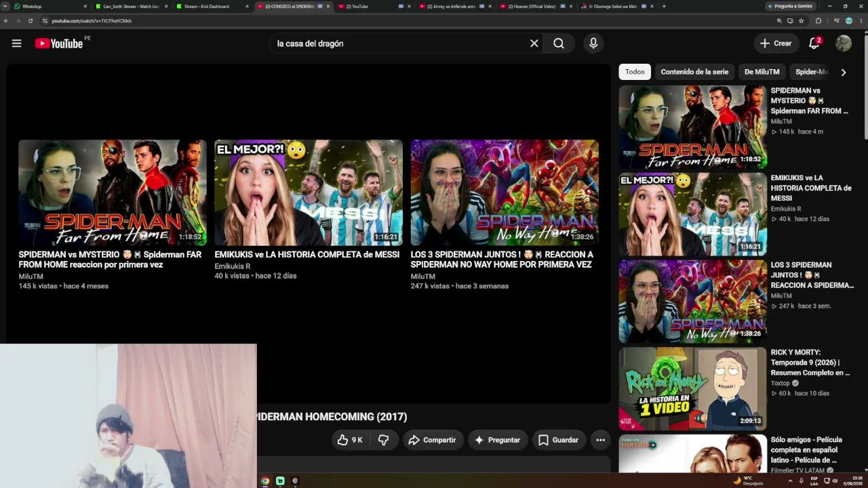Clear the search text with the X

534,43
